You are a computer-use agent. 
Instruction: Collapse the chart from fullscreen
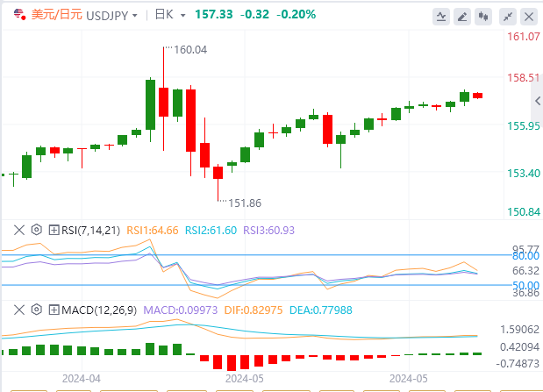click(x=508, y=17)
